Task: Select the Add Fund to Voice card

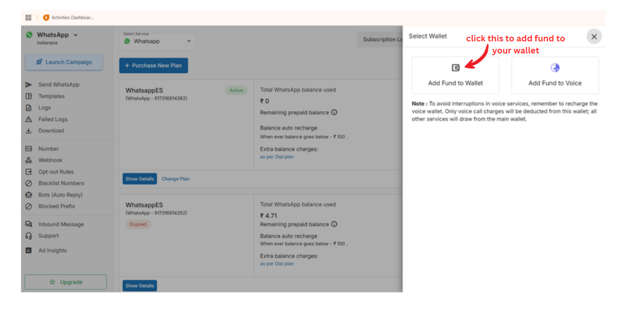Action: (555, 75)
